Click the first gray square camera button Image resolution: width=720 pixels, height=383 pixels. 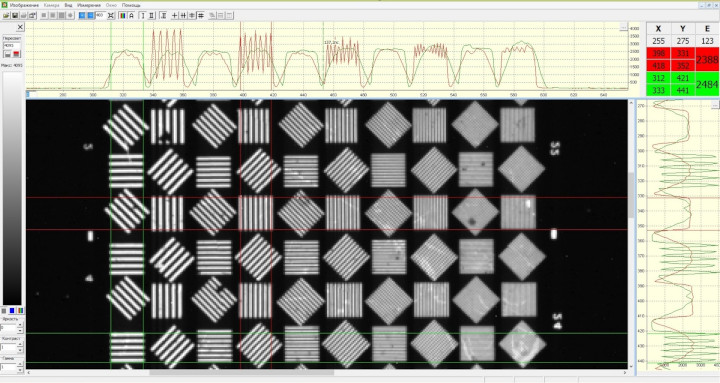[x=44, y=16]
